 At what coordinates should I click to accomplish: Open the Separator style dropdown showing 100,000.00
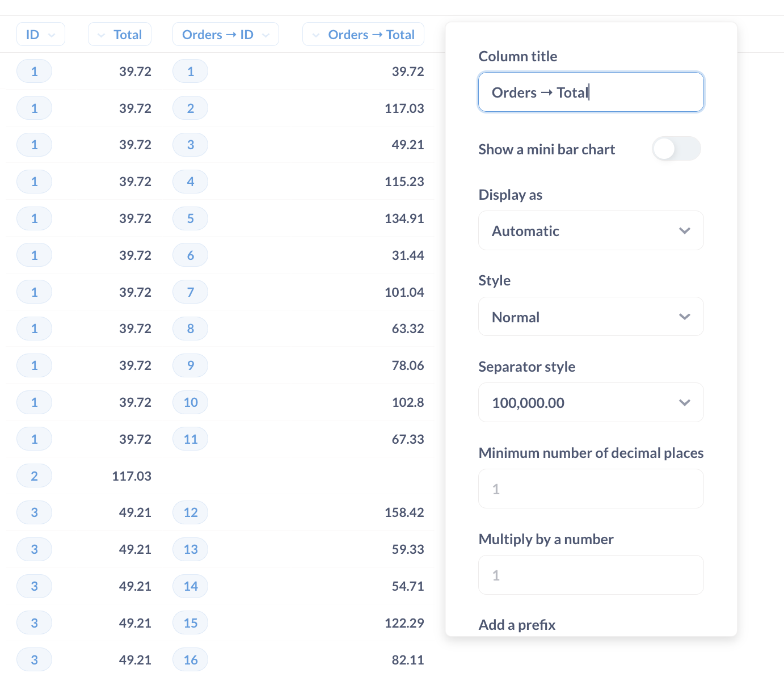591,402
